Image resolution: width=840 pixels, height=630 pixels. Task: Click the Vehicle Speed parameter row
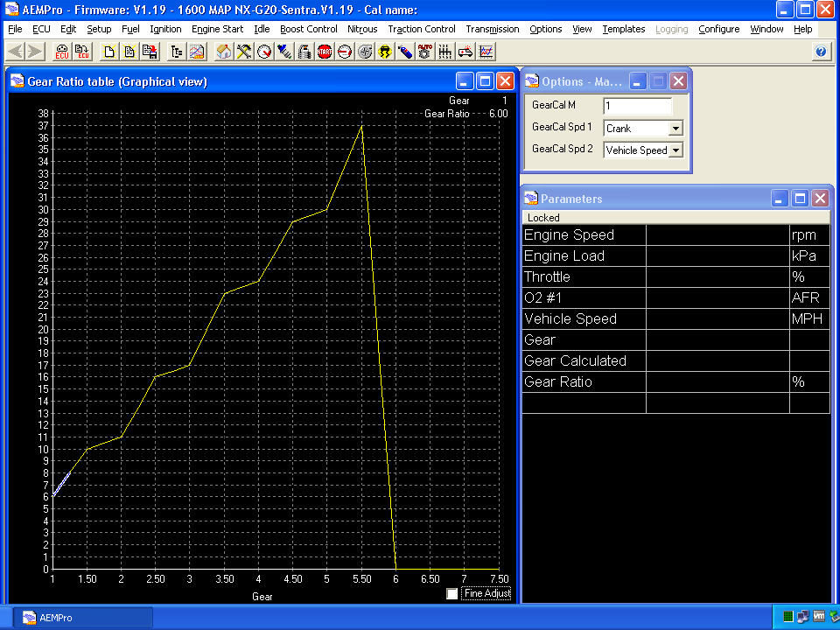coord(676,318)
